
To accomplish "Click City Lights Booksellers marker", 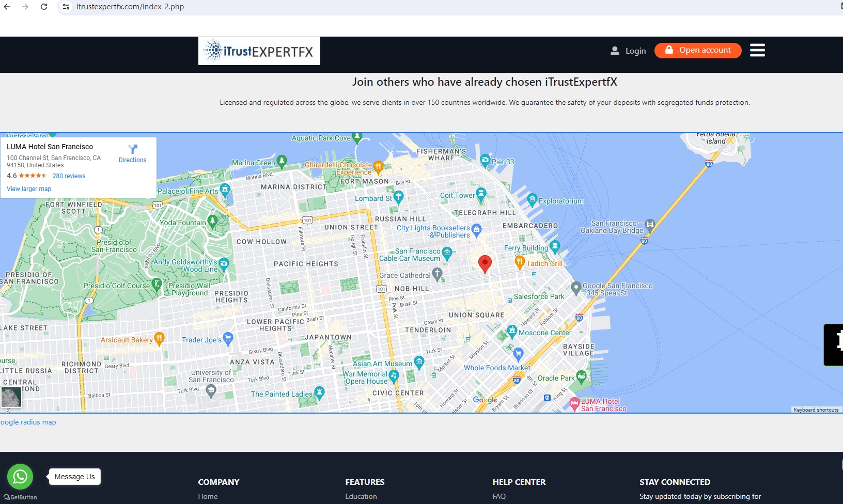I will pyautogui.click(x=476, y=229).
